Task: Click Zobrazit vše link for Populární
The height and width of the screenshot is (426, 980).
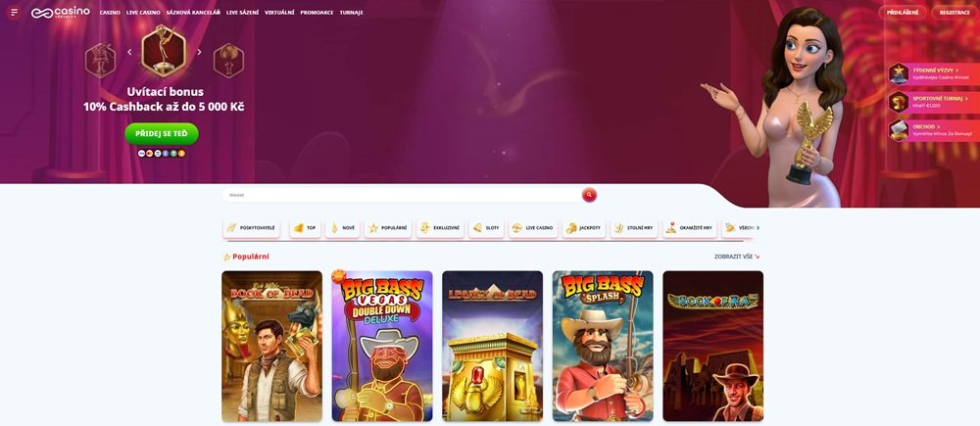Action: point(736,257)
